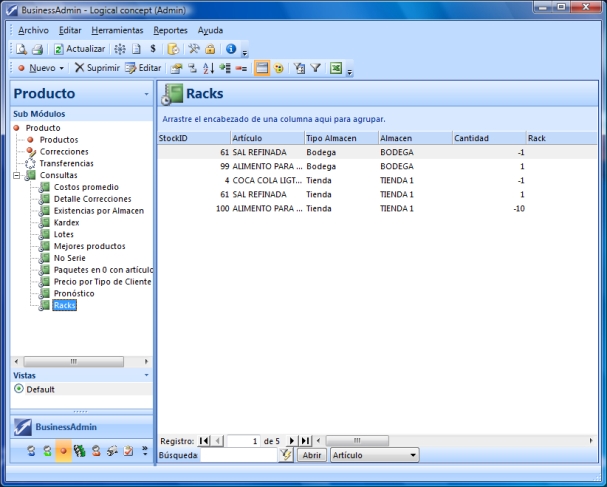Click the funnel filter icon
Viewport: 607px width, 487px height.
click(x=315, y=68)
